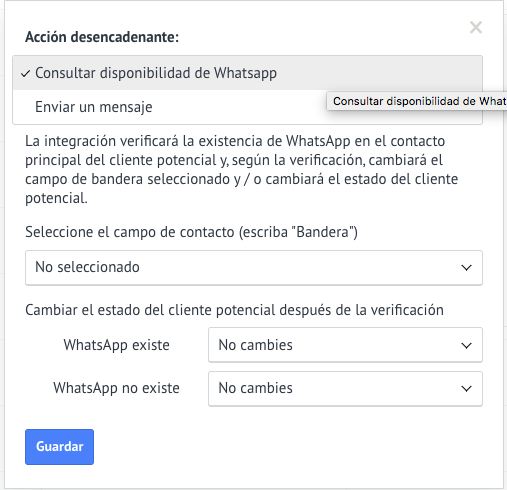Screen dimensions: 507x490
Task: Click 'No cambies' text in WhatsApp existe field
Action: tap(255, 345)
